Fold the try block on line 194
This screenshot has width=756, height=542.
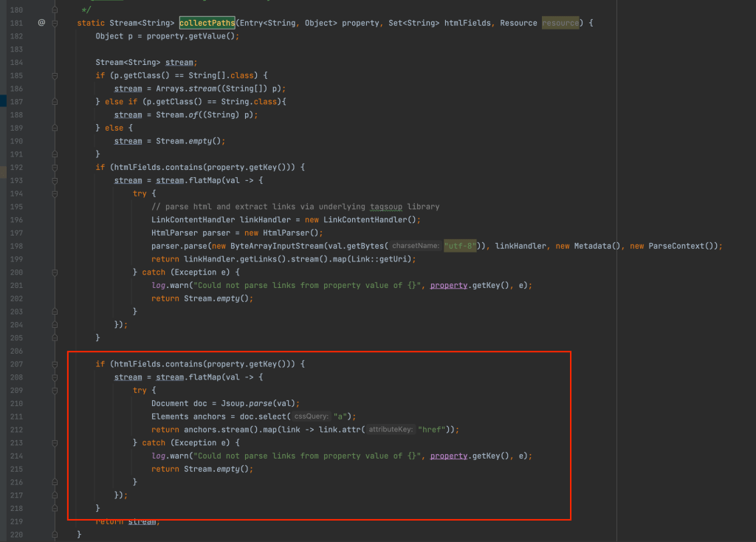(x=55, y=193)
